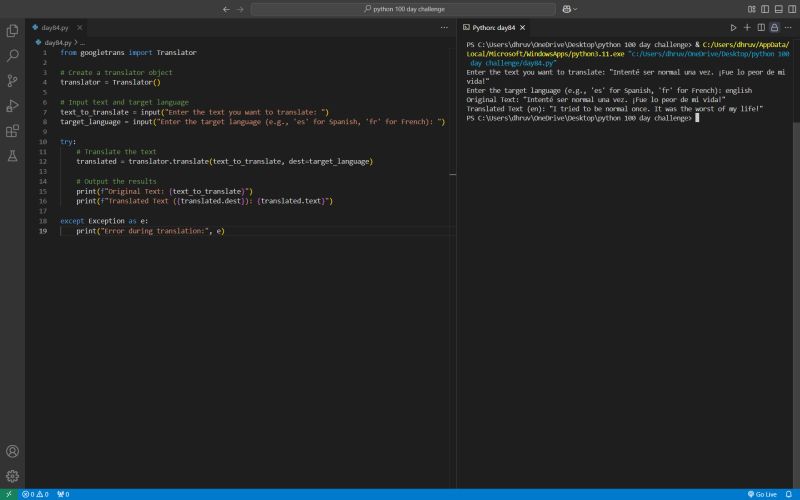The width and height of the screenshot is (800, 500).
Task: Open the Accounts menu icon
Action: coord(12,451)
